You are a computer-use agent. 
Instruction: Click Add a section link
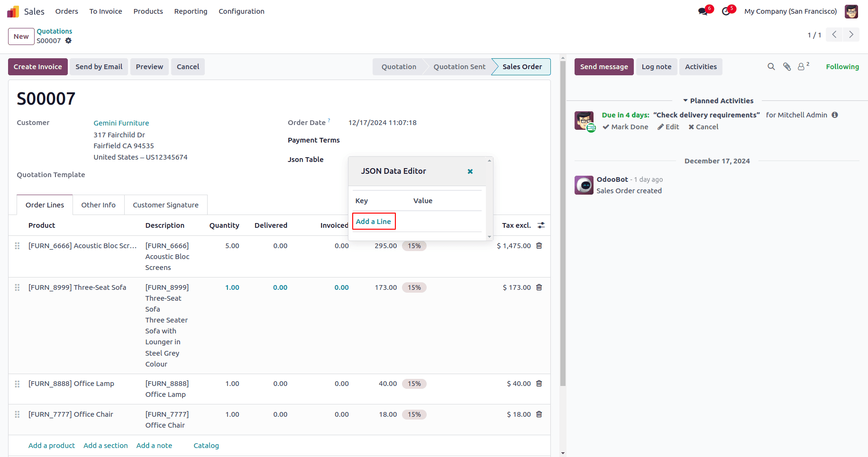pos(106,446)
